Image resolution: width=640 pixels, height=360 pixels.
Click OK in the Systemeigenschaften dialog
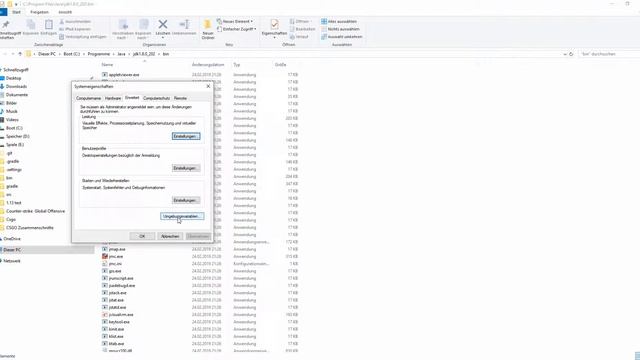(142, 236)
